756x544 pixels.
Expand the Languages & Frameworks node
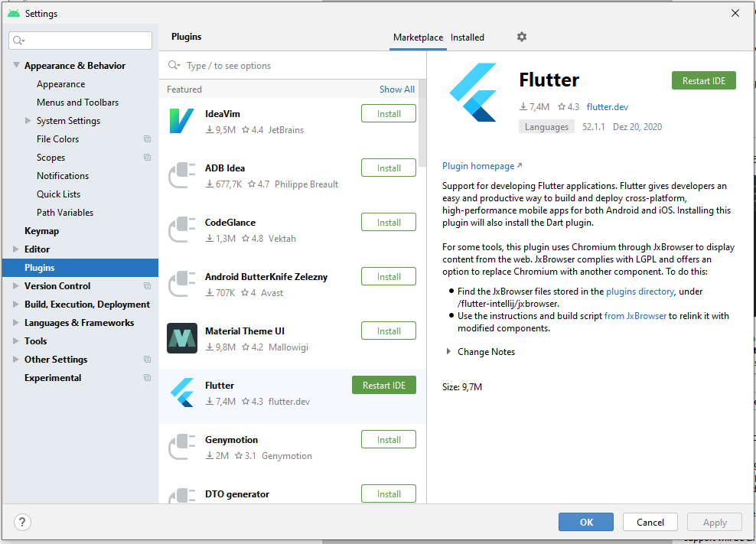tap(16, 323)
